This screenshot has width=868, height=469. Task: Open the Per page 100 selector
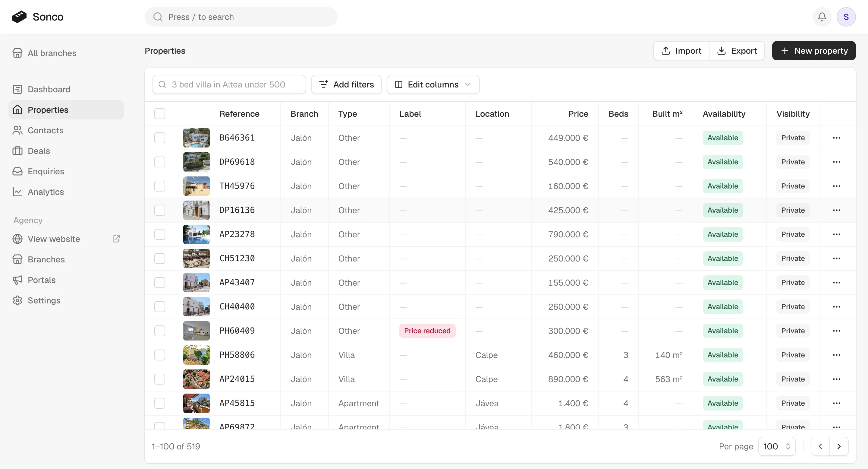pyautogui.click(x=777, y=446)
